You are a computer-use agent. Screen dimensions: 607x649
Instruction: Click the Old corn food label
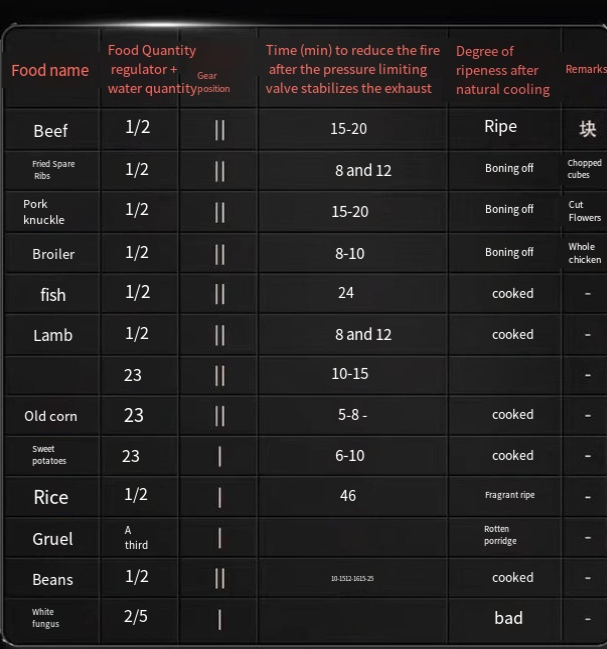[50, 416]
